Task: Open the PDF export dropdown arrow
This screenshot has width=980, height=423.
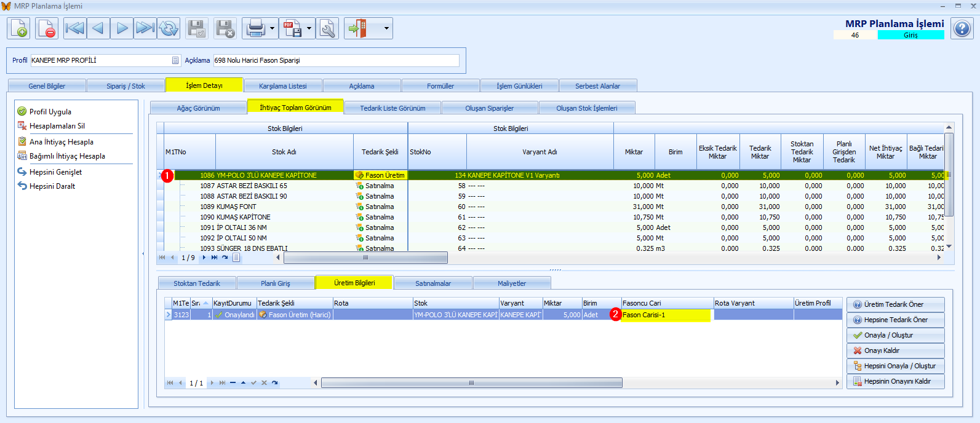Action: click(x=309, y=28)
